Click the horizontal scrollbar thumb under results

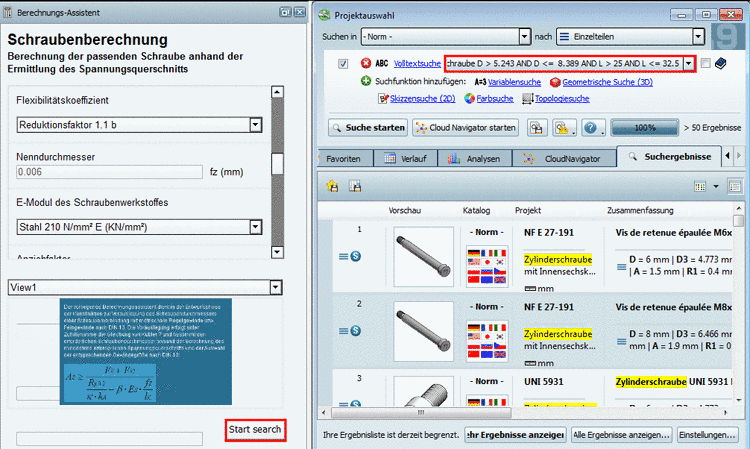(x=421, y=412)
